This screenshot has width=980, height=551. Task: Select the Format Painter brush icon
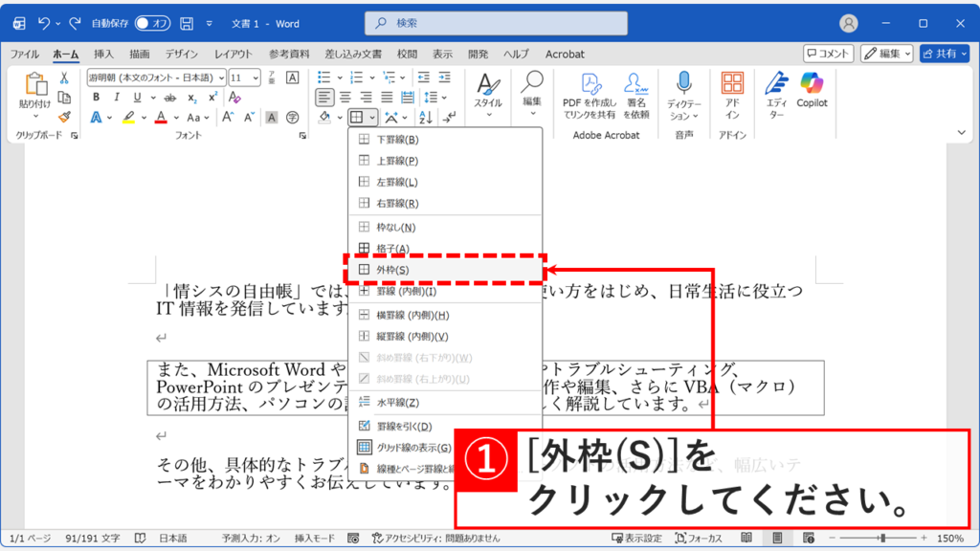63,117
